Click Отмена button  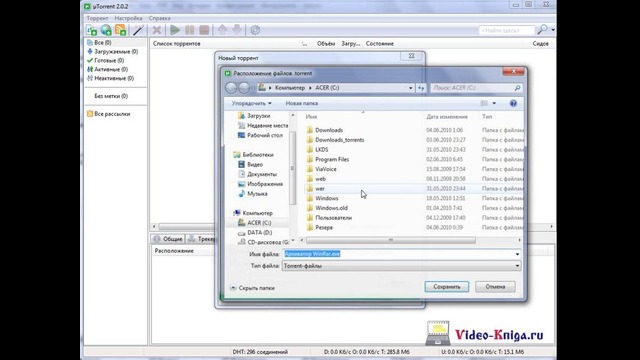(495, 287)
